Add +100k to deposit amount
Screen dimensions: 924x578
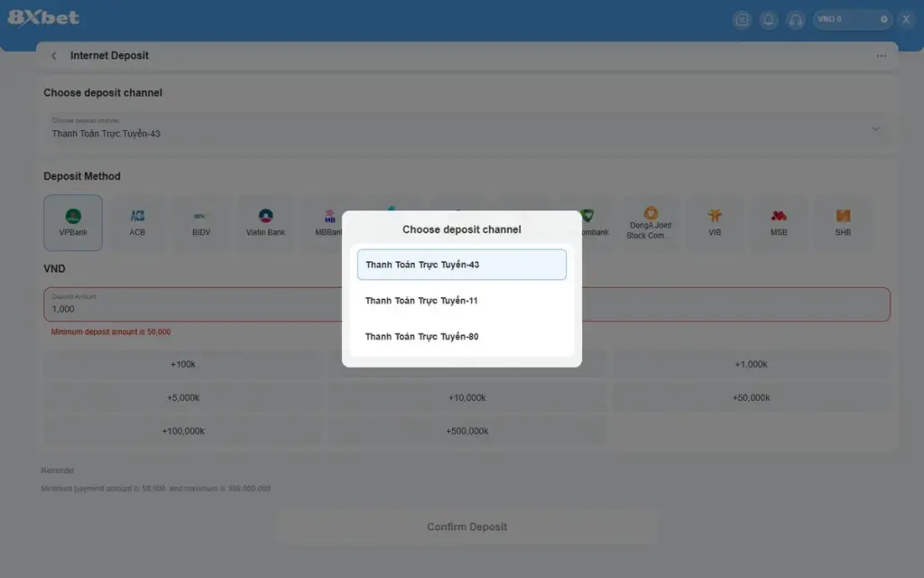pos(182,365)
